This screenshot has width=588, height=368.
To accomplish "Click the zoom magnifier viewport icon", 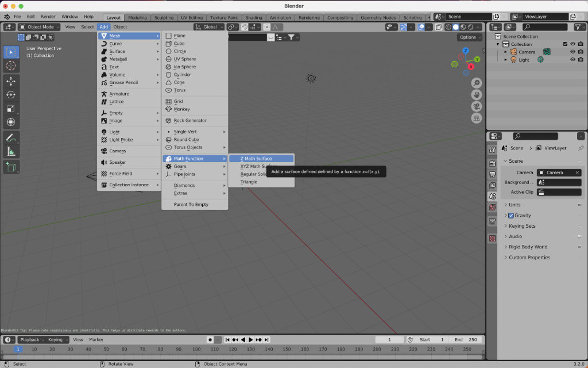I will click(x=476, y=83).
